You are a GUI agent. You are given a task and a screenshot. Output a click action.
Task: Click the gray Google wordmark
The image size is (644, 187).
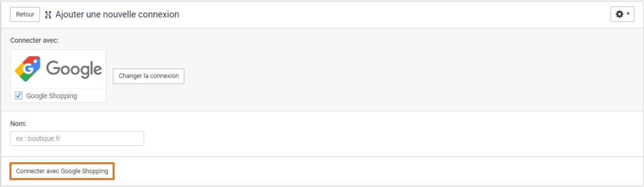[x=74, y=69]
